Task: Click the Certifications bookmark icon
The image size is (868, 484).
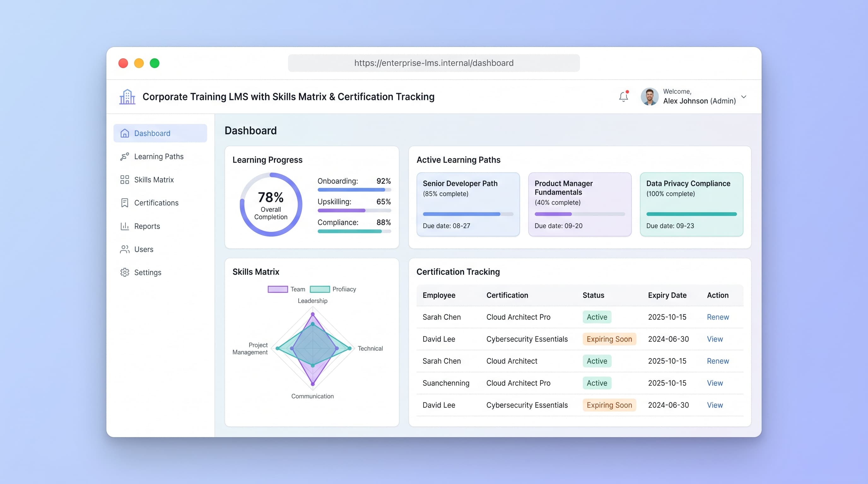Action: (x=125, y=203)
